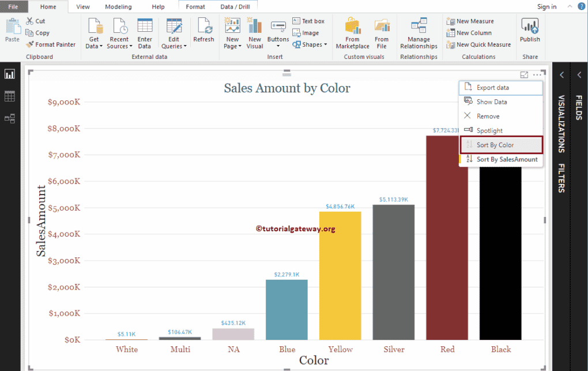Click the Refresh data icon
588x371 pixels.
[x=203, y=30]
